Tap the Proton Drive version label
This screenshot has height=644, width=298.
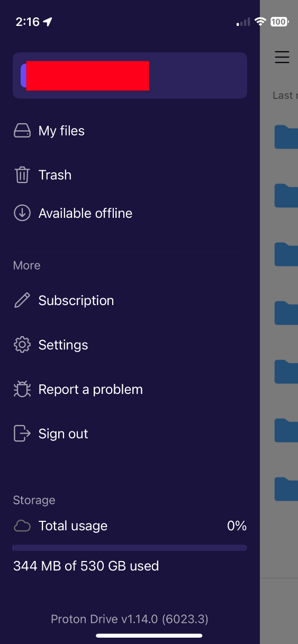[130, 619]
